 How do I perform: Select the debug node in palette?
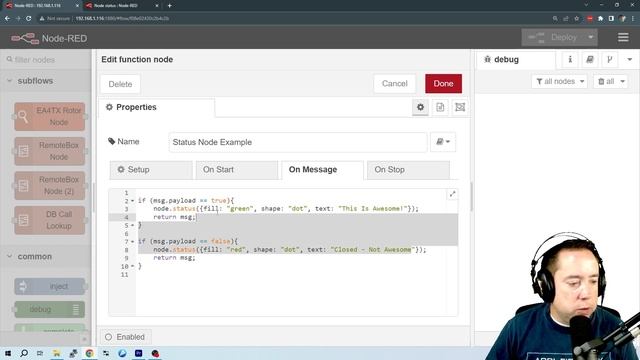(50, 309)
